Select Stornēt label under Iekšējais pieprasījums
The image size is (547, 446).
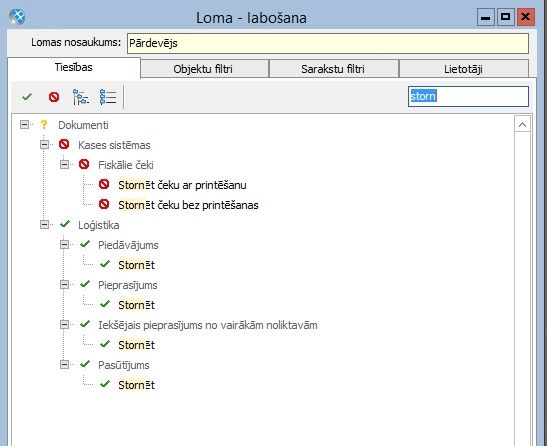coord(136,345)
